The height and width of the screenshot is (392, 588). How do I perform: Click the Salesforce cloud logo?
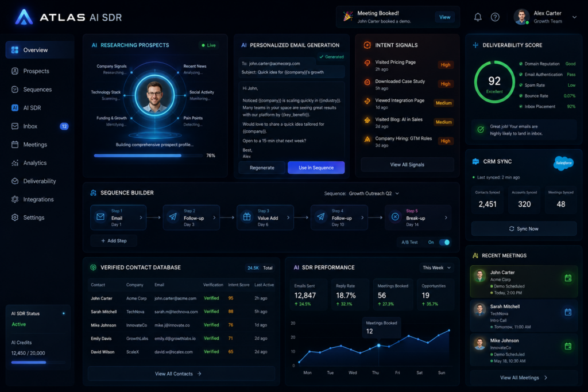click(563, 163)
